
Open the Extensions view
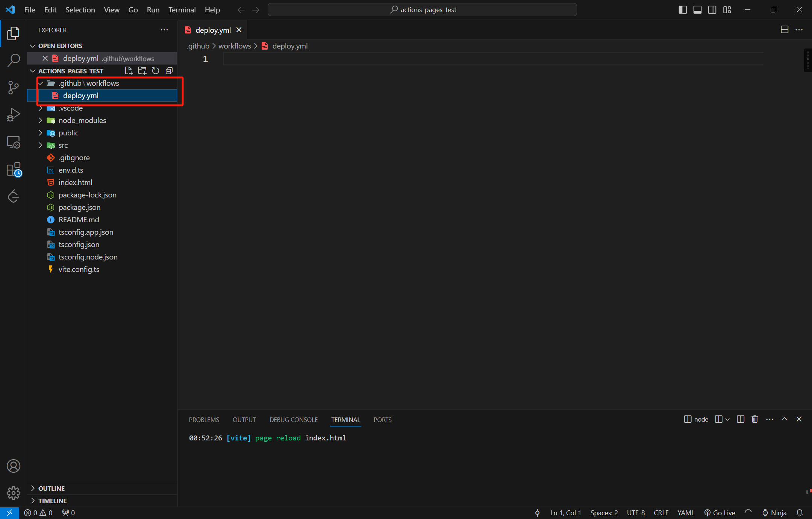[x=14, y=169]
